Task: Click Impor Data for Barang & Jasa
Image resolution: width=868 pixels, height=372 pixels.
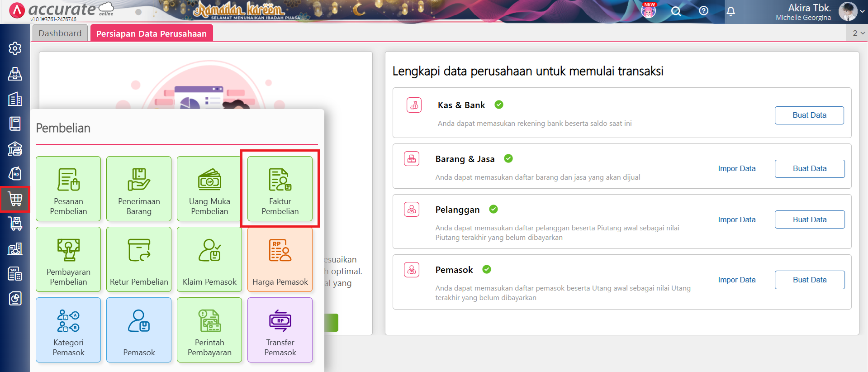Action: [736, 168]
